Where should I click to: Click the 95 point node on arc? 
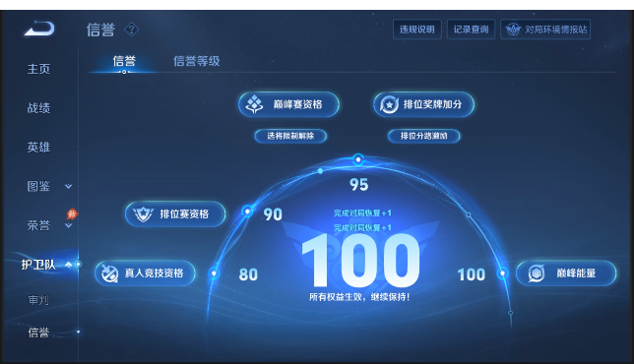tap(357, 159)
